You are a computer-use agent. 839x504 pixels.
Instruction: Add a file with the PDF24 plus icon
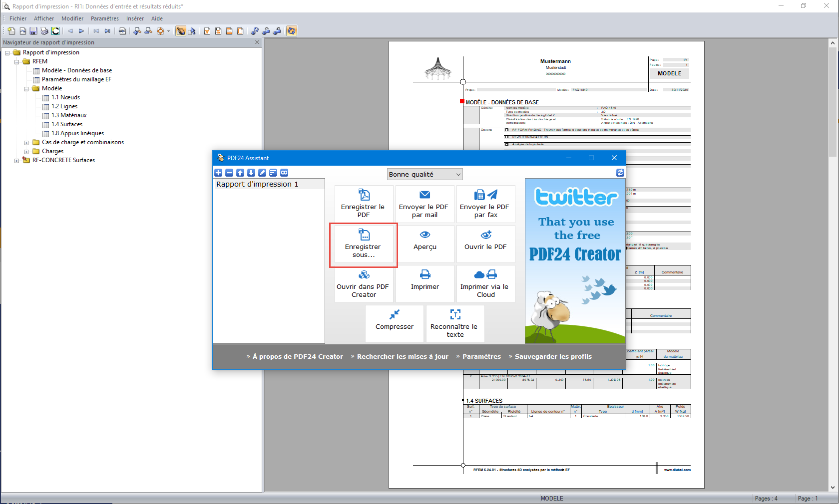coord(218,173)
